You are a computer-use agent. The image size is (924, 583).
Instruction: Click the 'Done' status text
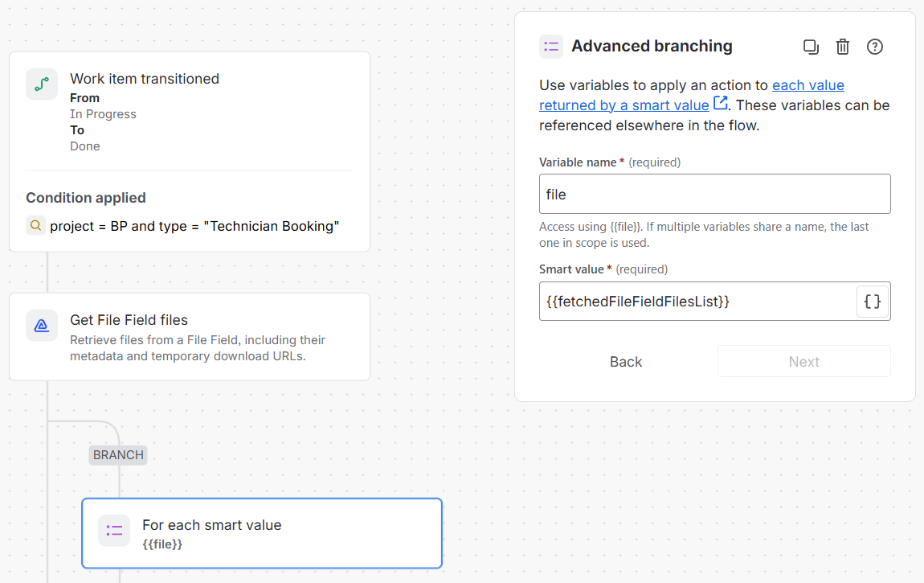tap(85, 146)
